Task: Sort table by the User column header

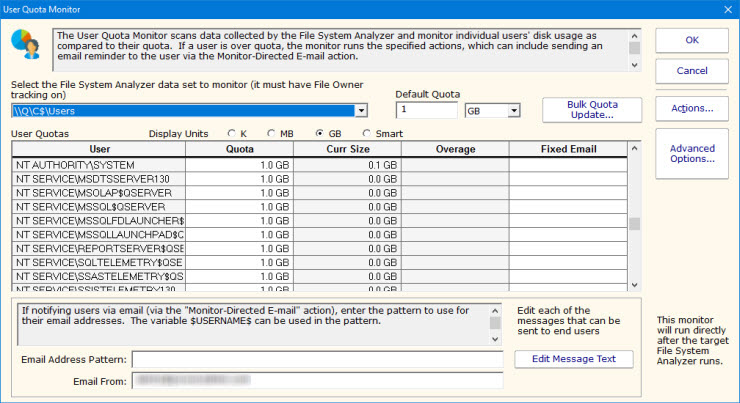Action: (x=99, y=149)
